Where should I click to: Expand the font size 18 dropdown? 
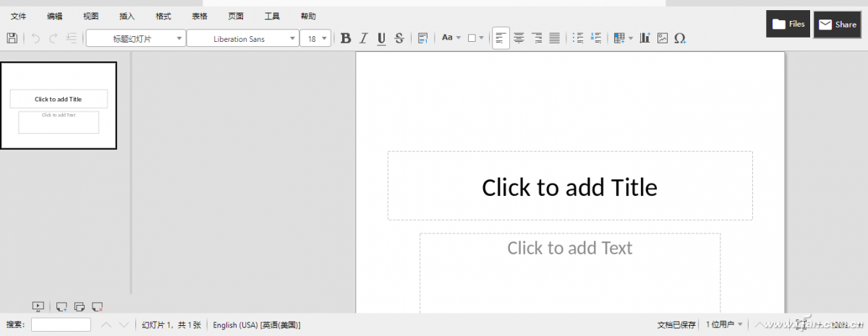pyautogui.click(x=324, y=38)
